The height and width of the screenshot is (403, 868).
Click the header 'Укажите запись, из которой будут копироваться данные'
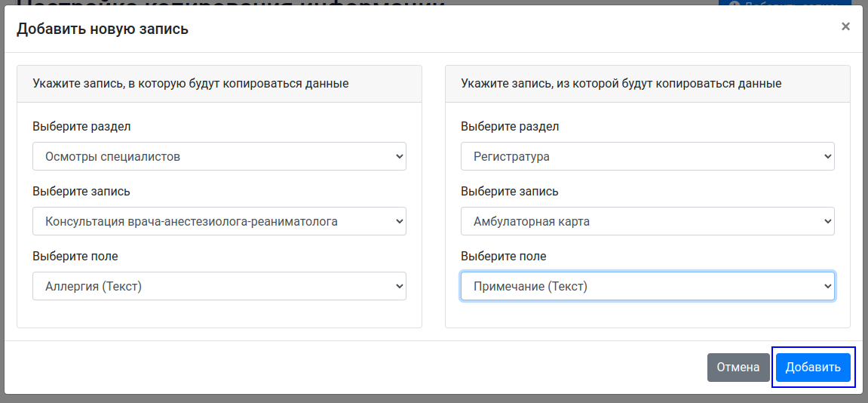[x=621, y=84]
